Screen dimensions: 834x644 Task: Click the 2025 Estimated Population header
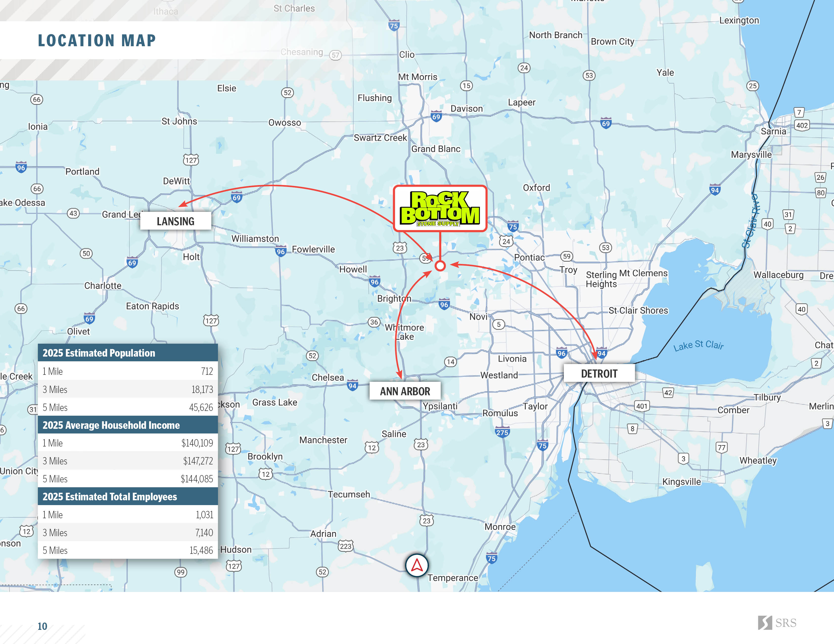(x=128, y=353)
